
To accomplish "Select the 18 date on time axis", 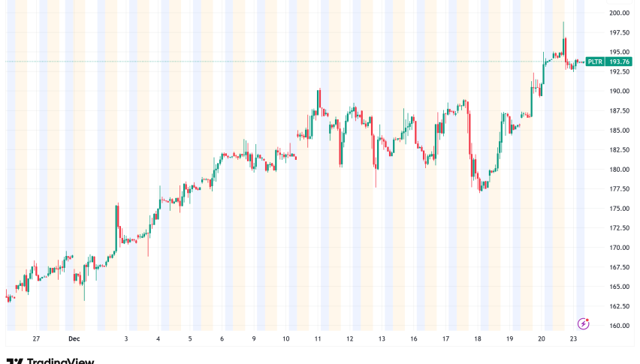I will [x=478, y=338].
